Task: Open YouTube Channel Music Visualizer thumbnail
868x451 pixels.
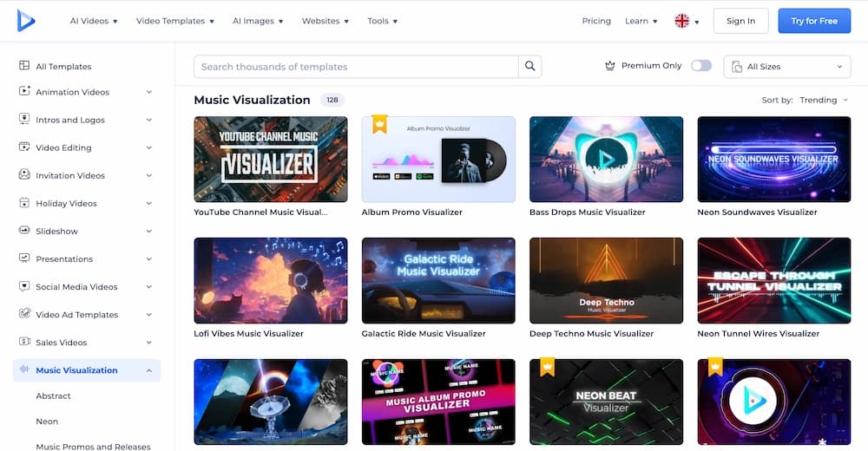Action: click(271, 160)
